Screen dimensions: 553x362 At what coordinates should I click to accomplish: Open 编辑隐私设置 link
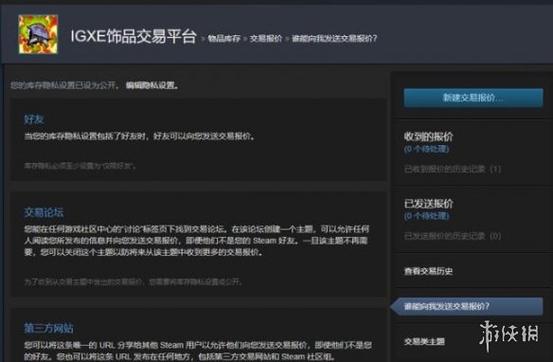click(x=152, y=85)
